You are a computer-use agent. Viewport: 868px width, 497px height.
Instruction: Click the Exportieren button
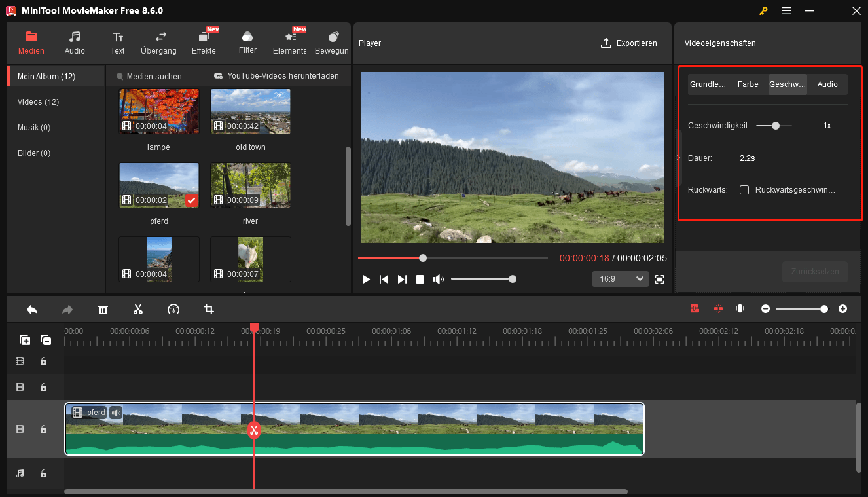click(x=629, y=43)
